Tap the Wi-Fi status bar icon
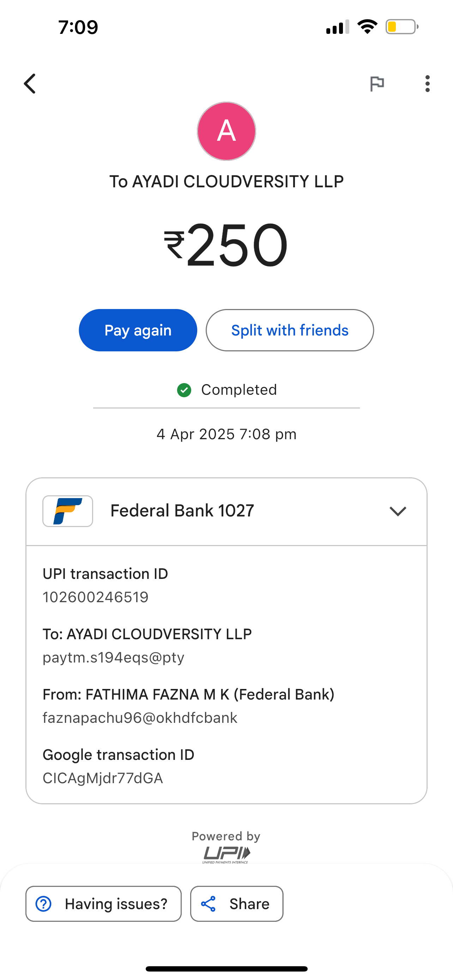Screen dimensions: 453x980 (x=367, y=26)
